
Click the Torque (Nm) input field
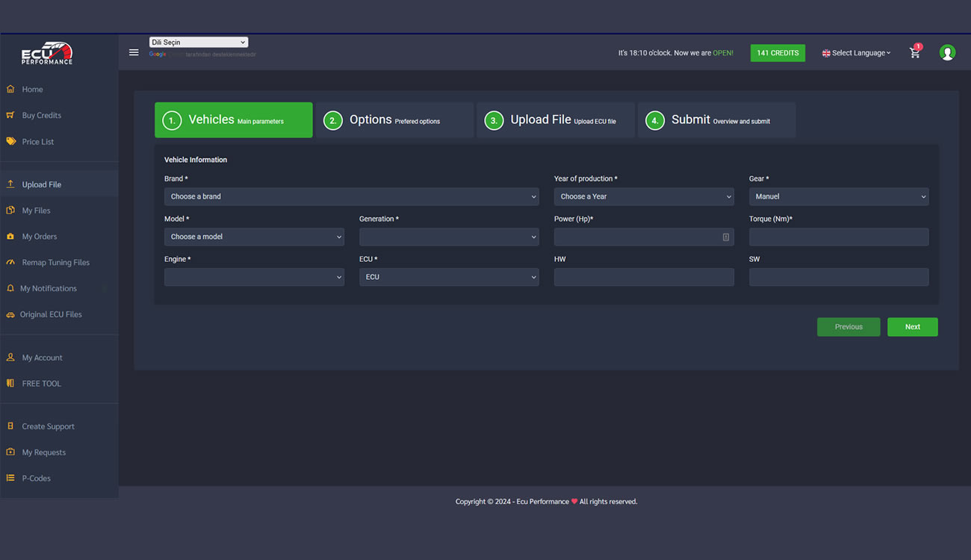coord(839,237)
